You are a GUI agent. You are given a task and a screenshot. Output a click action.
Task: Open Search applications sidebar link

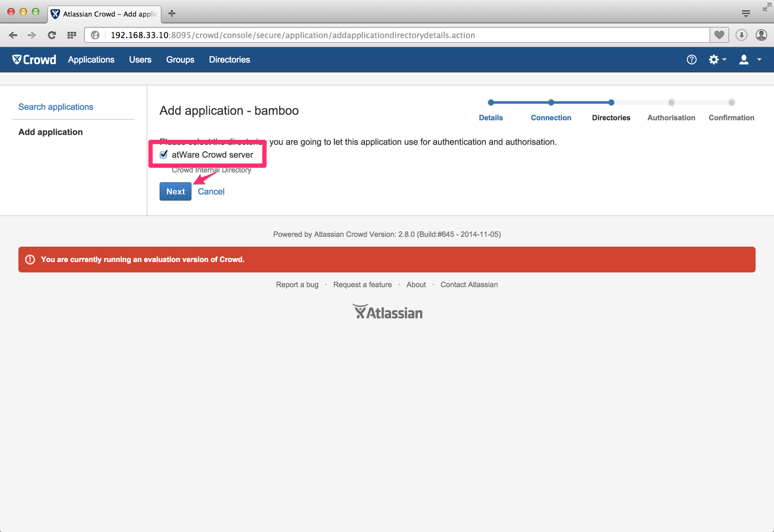[x=56, y=107]
